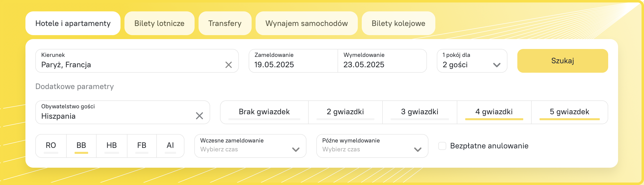
Task: Enable the Brak gwiazdek filter
Action: [264, 112]
